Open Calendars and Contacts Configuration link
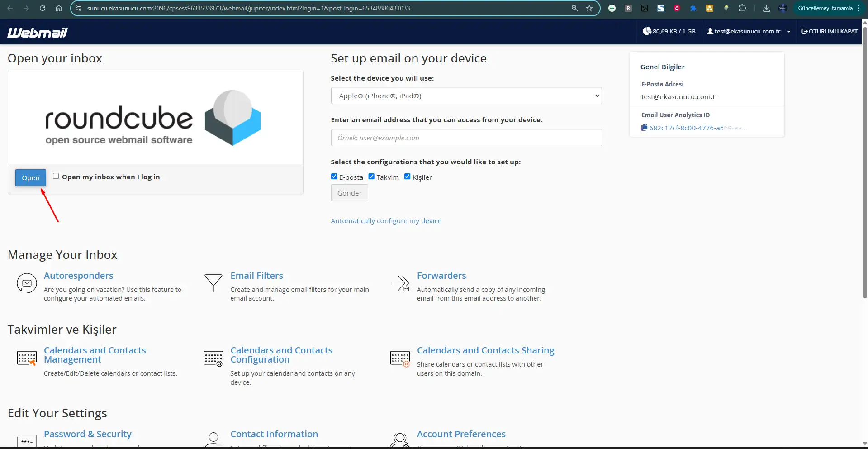 coord(281,355)
